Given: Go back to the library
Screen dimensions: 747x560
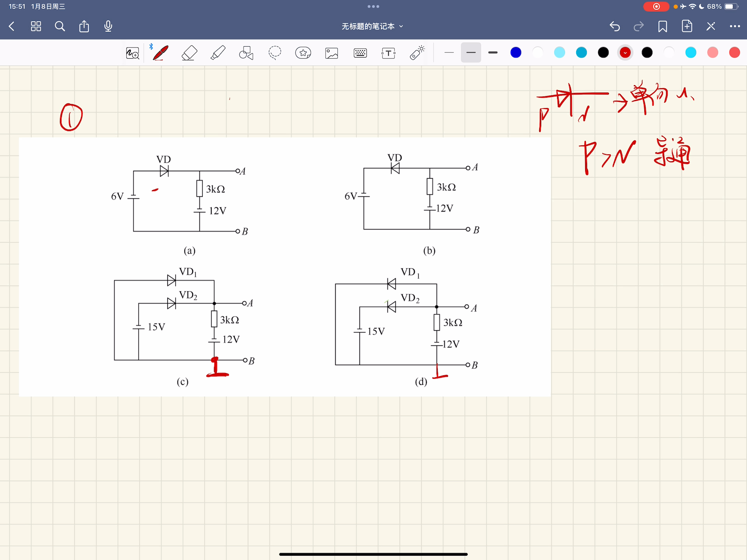Looking at the screenshot, I should 12,26.
